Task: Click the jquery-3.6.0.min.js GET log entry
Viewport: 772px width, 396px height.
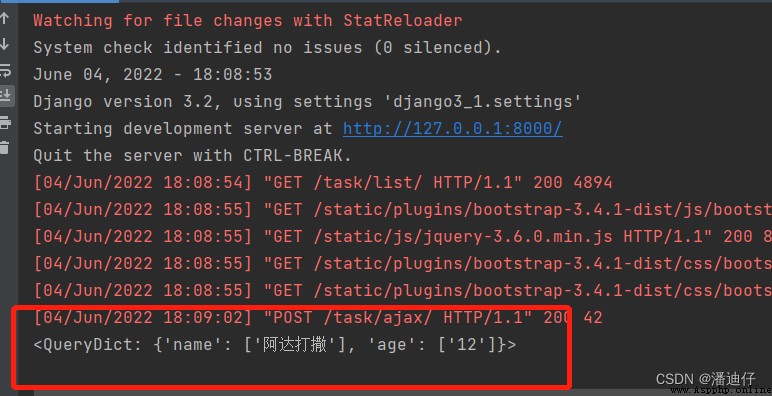Action: tap(402, 236)
